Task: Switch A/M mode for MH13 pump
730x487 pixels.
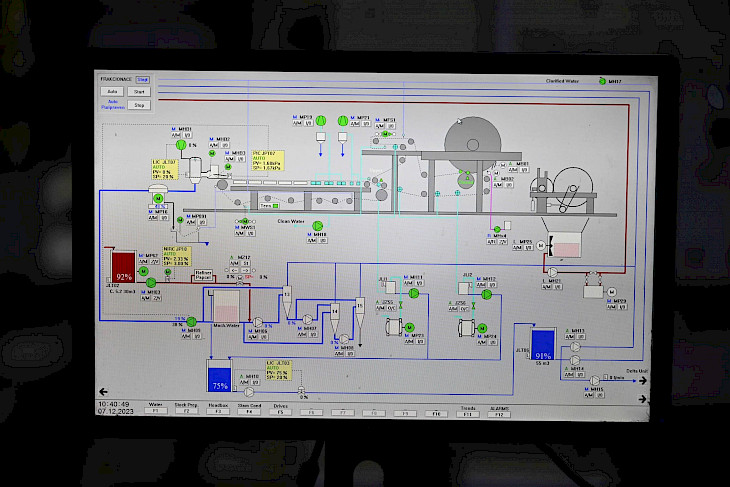Action: (x=571, y=337)
